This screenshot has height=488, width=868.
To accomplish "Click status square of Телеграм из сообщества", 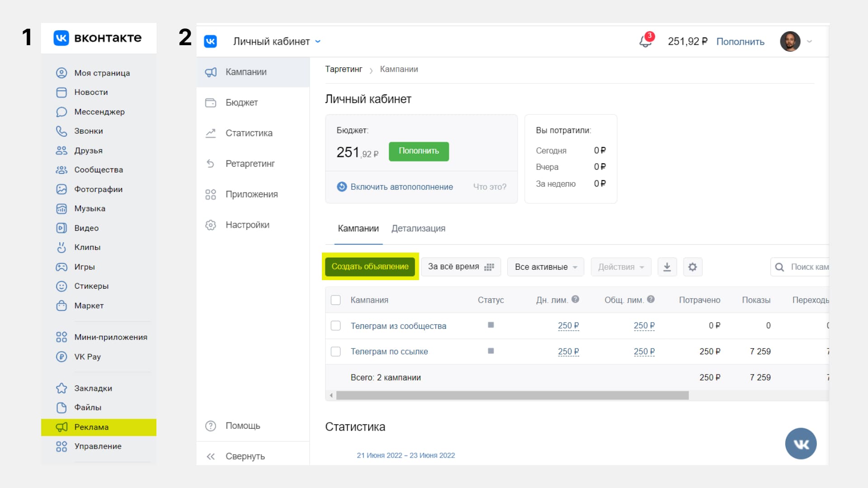I will coord(491,325).
